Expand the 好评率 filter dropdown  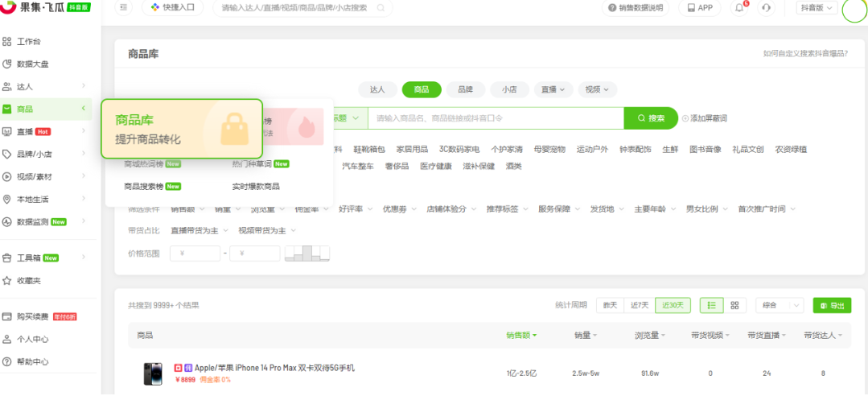click(x=355, y=208)
